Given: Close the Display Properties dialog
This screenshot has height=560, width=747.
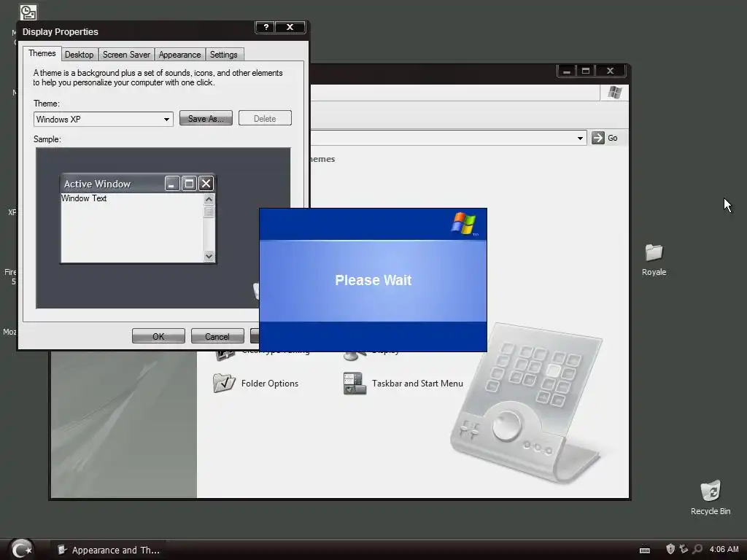Looking at the screenshot, I should [x=290, y=27].
